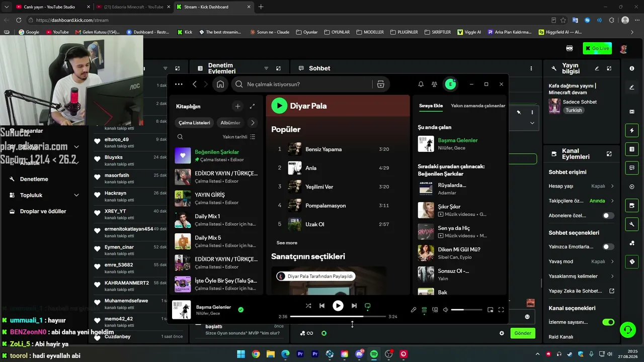Open Kick support headset button

pos(627,329)
